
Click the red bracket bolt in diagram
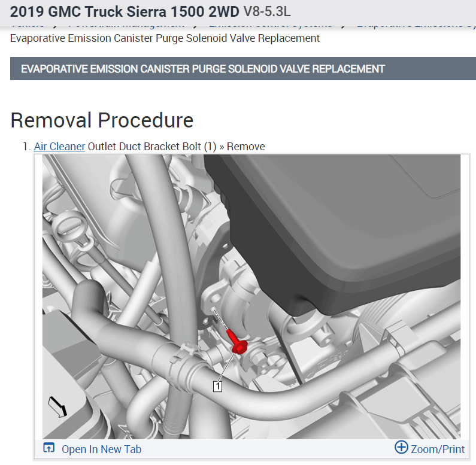237,342
